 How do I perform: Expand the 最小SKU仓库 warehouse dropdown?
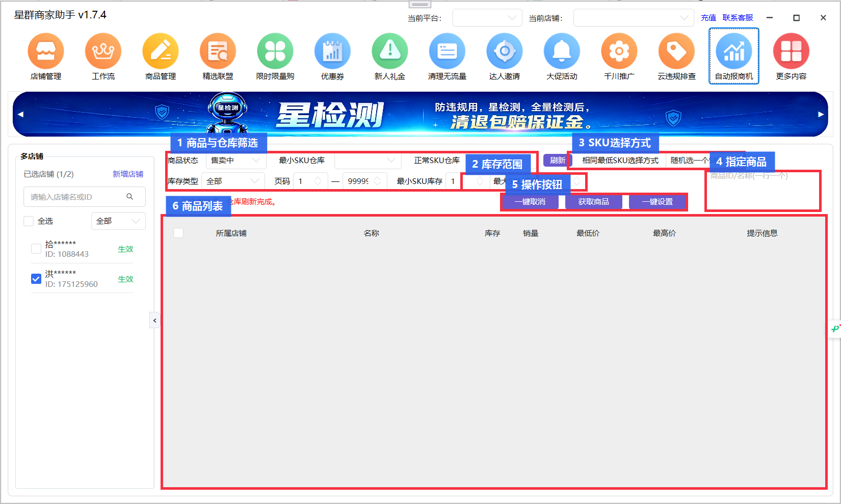coord(367,161)
